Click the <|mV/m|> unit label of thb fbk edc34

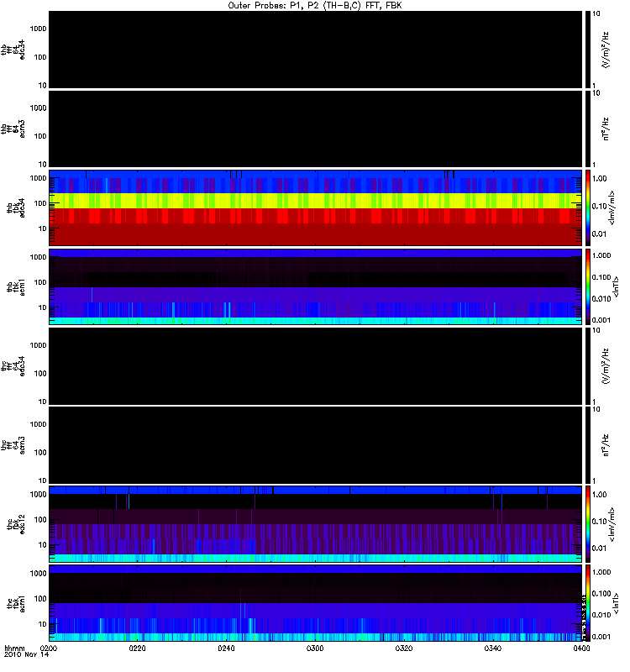click(x=612, y=207)
